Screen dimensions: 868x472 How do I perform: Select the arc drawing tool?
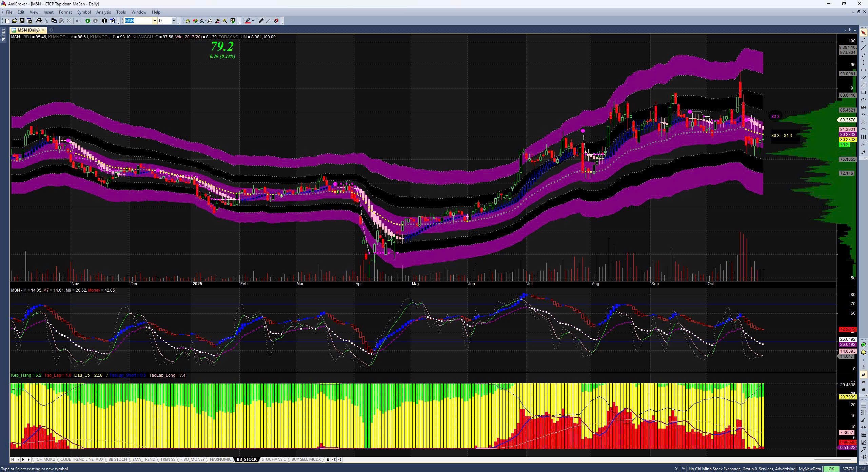(x=863, y=130)
